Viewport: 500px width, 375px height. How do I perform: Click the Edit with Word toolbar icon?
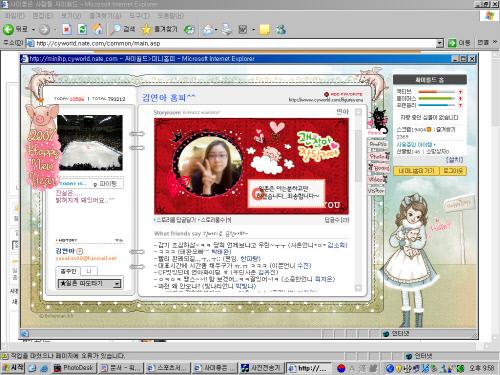point(243,30)
